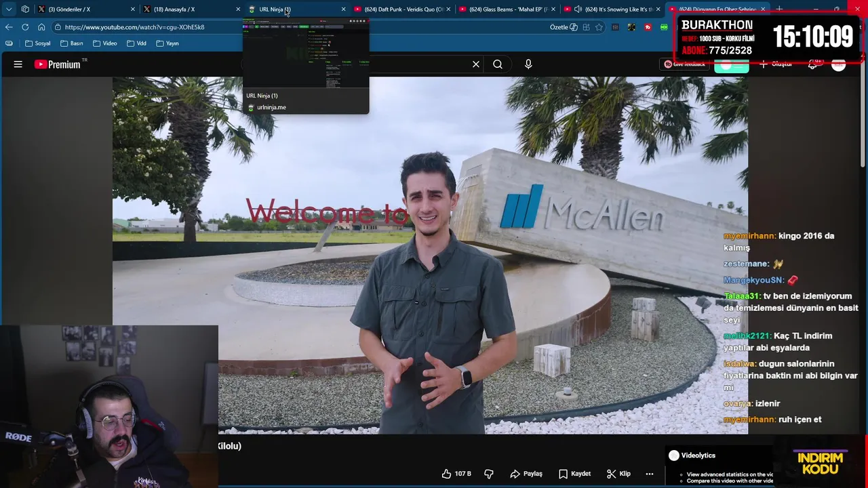Bookmark this page with the star icon

(x=599, y=27)
